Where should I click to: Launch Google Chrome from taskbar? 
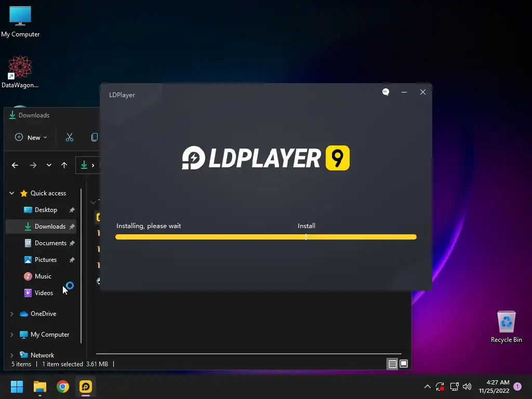[x=63, y=387]
